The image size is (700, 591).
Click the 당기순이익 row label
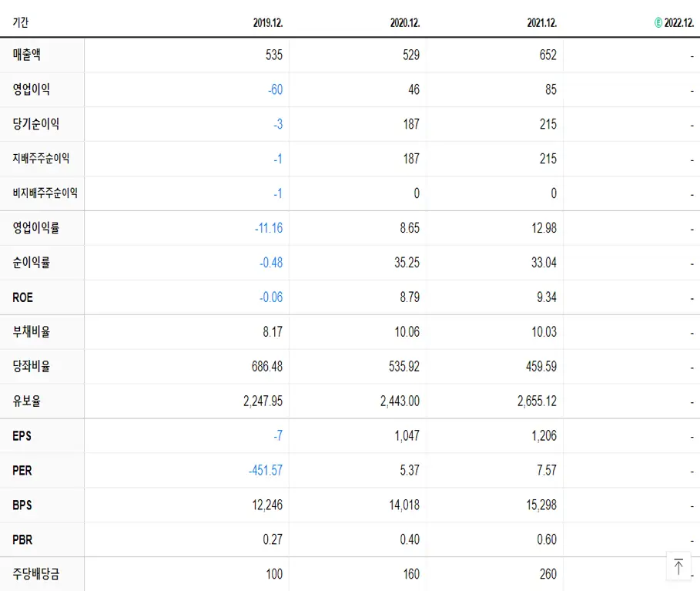[35, 124]
